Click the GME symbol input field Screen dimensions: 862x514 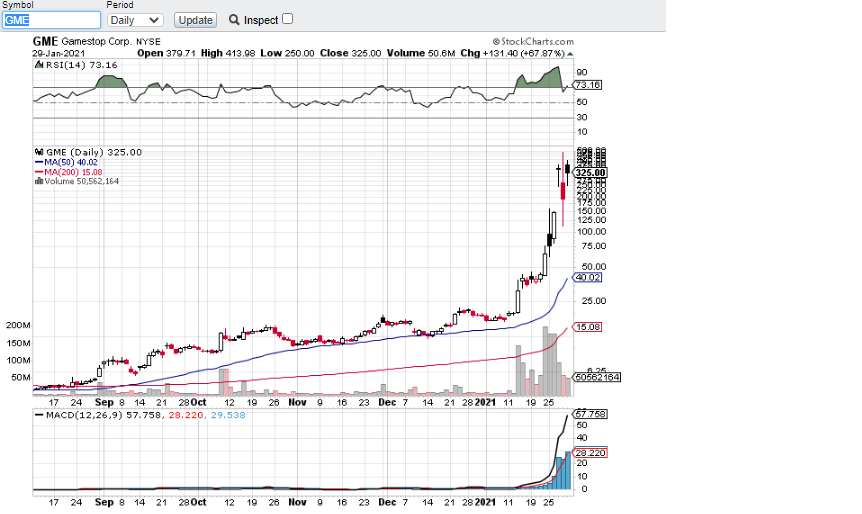coord(51,20)
